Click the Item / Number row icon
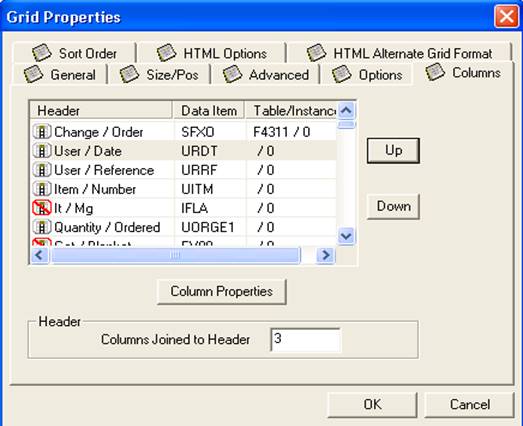Screen dimensions: 523x426 pos(42,189)
